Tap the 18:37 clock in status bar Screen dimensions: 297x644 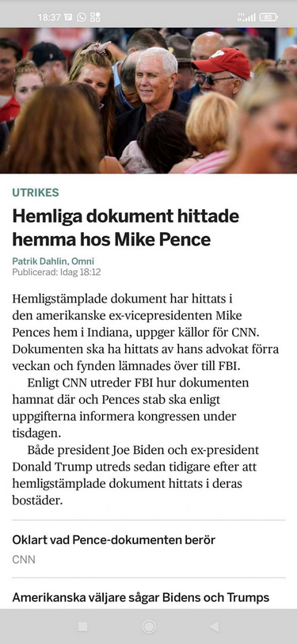pyautogui.click(x=49, y=17)
